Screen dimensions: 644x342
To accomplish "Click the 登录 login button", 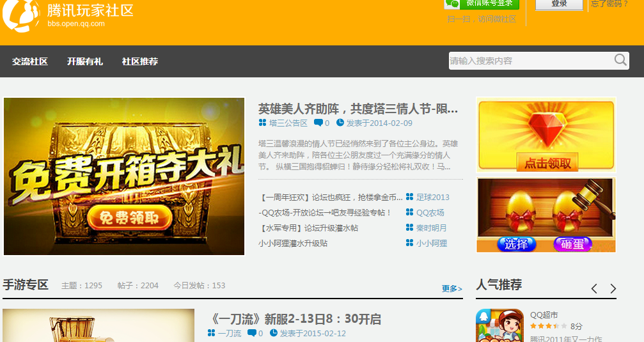I will (559, 4).
